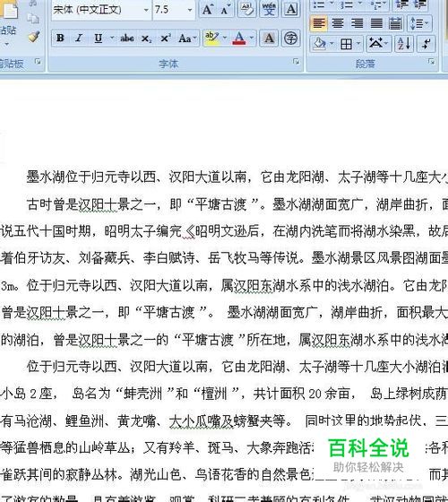Apply the character border A icon
The image size is (448, 502).
tap(290, 10)
